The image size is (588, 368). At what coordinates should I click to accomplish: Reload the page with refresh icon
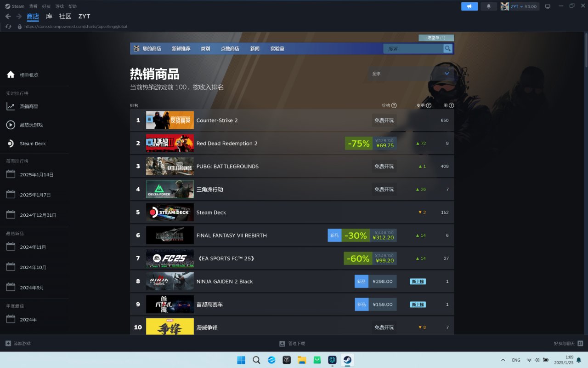tap(8, 27)
